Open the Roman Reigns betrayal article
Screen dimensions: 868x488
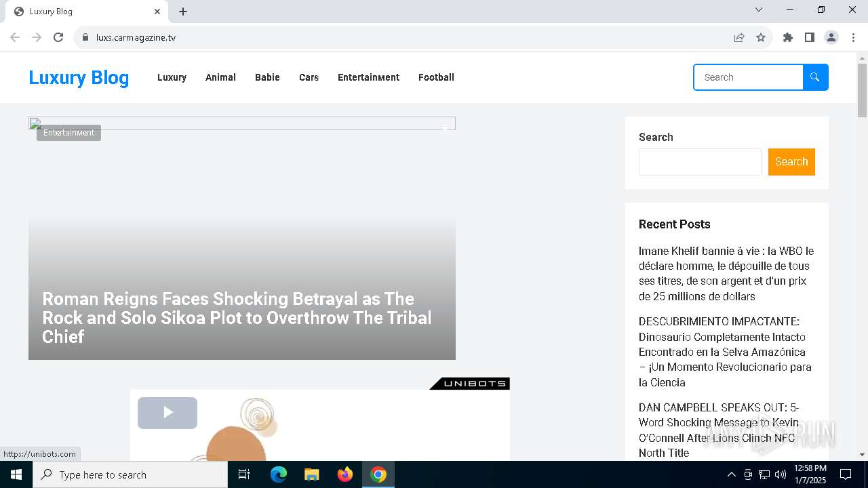coord(237,318)
